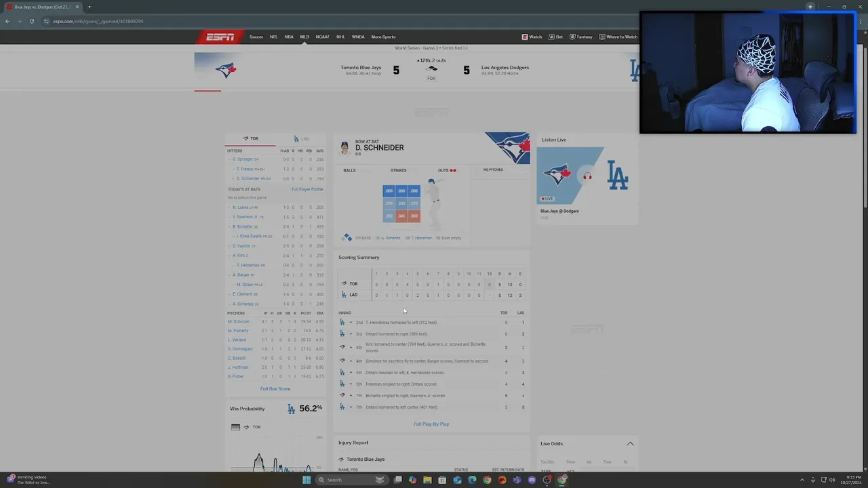868x488 pixels.
Task: Click the browser address bar
Action: click(x=339, y=21)
